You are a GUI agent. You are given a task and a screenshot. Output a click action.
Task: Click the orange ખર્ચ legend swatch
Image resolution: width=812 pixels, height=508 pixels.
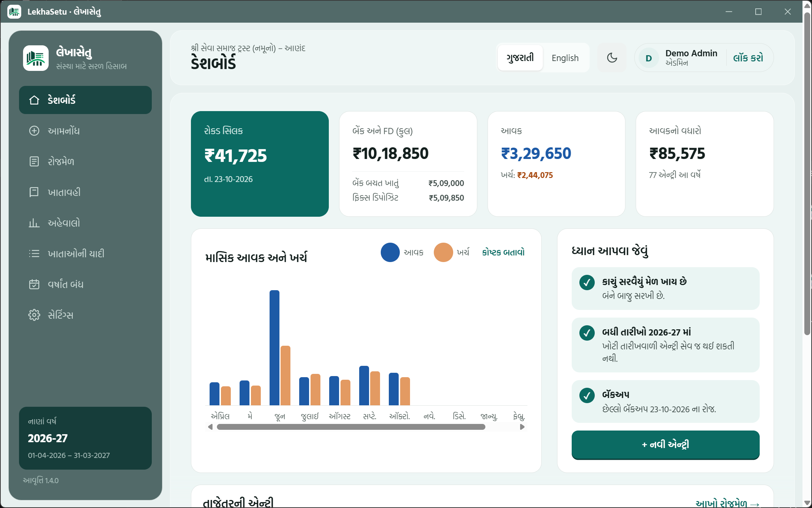click(443, 253)
